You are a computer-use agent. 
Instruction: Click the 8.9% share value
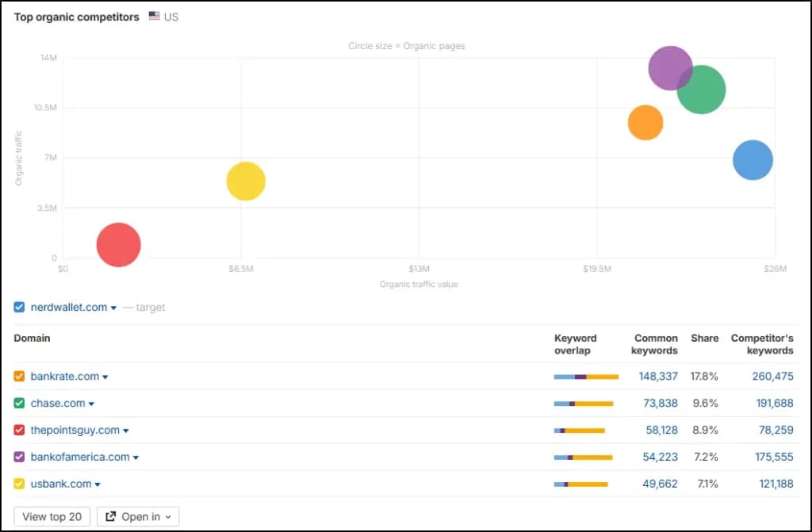pyautogui.click(x=705, y=430)
